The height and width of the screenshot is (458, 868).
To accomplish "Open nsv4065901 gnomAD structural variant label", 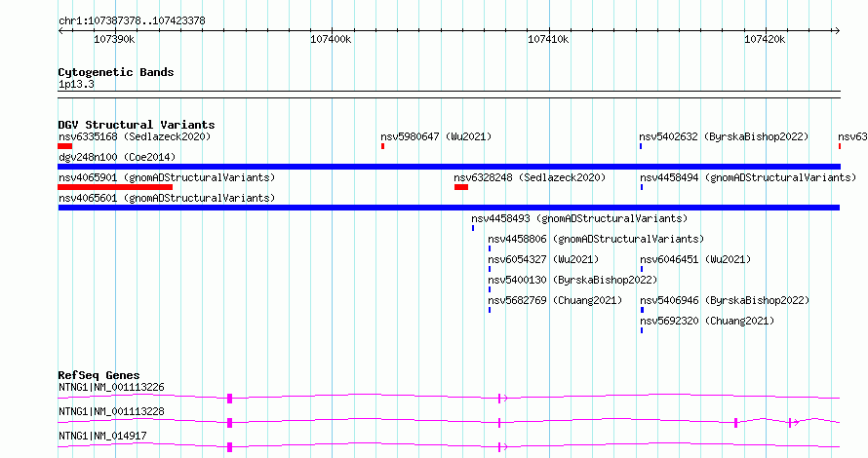I will 167,177.
